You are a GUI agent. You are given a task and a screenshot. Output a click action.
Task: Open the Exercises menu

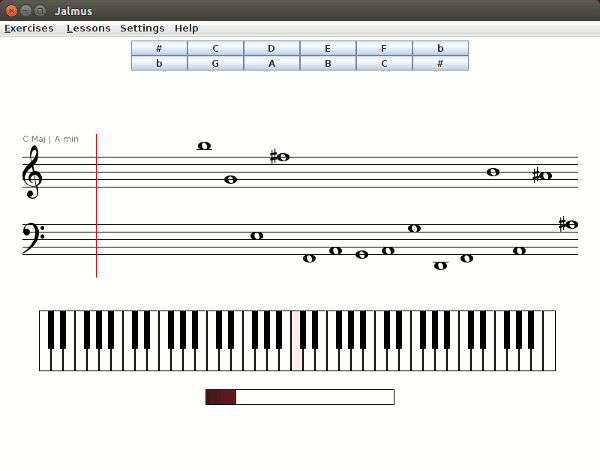click(29, 28)
